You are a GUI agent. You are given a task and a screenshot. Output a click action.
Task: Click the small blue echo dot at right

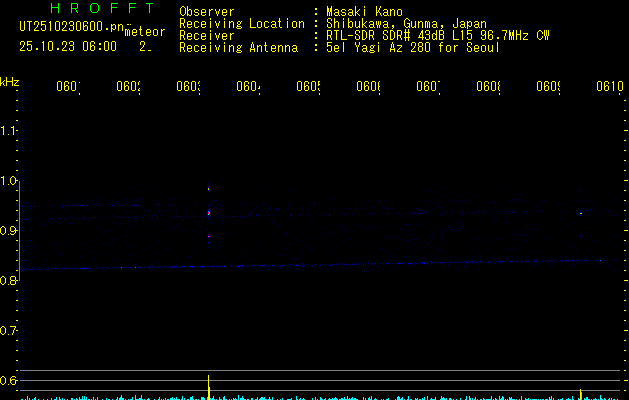pos(580,212)
